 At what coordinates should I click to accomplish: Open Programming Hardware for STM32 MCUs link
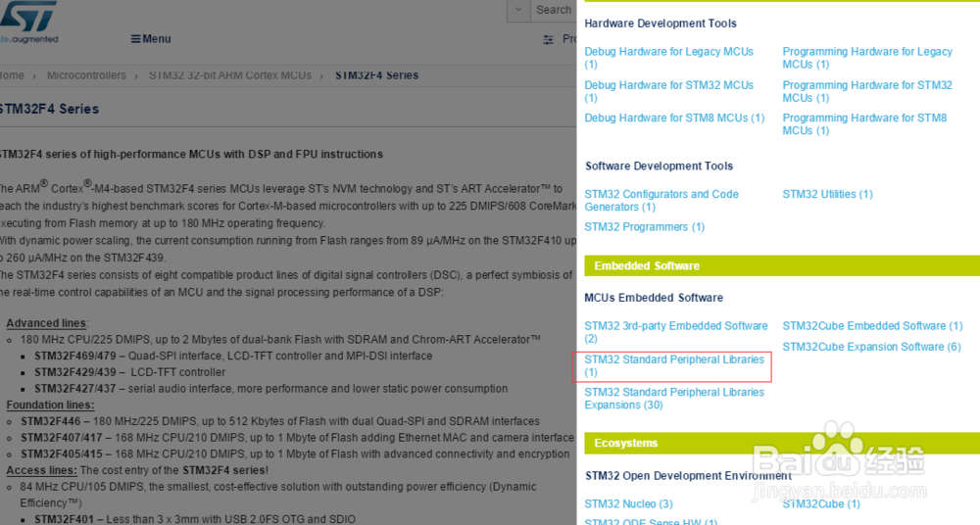(x=867, y=91)
